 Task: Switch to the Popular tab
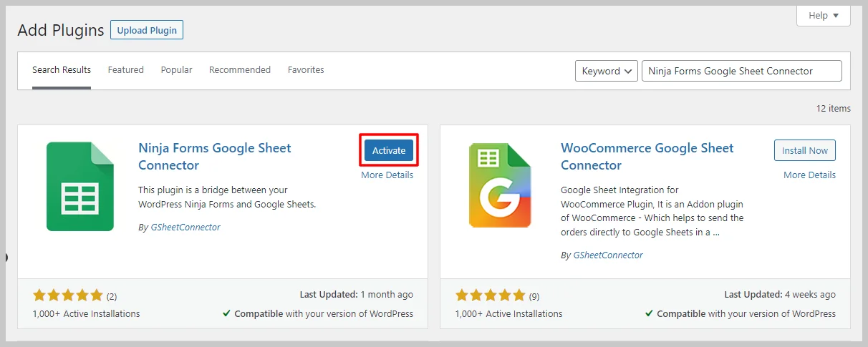point(176,70)
